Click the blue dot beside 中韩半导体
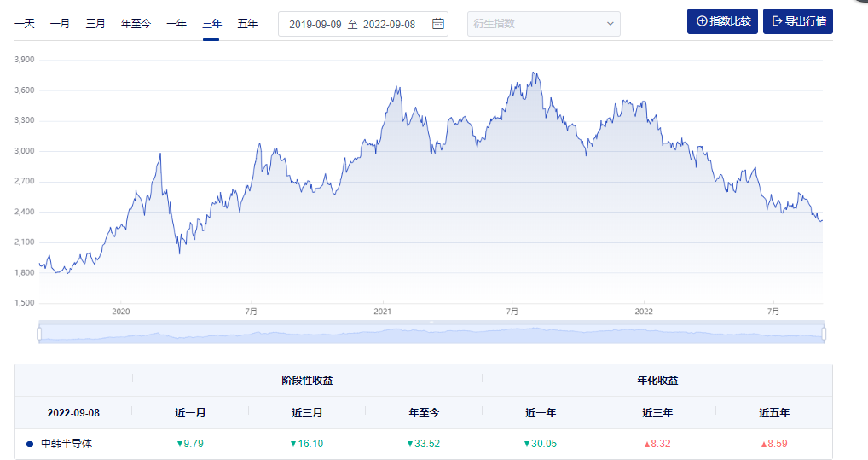Screen dimensions: 868x460 click(x=30, y=444)
